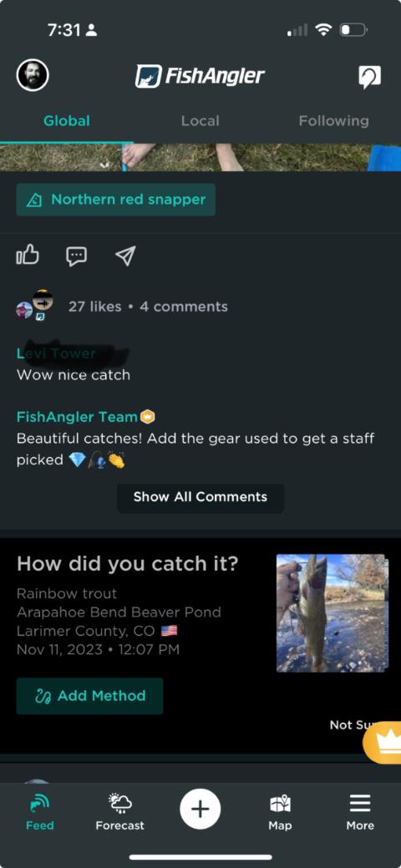401x868 pixels.
Task: Open your profile avatar at top left
Action: 33,75
